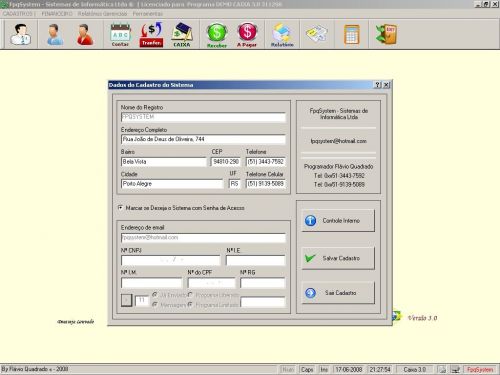Click the blue arrow icon on Sair Cadastro
Image resolution: width=500 pixels, height=375 pixels.
[310, 293]
